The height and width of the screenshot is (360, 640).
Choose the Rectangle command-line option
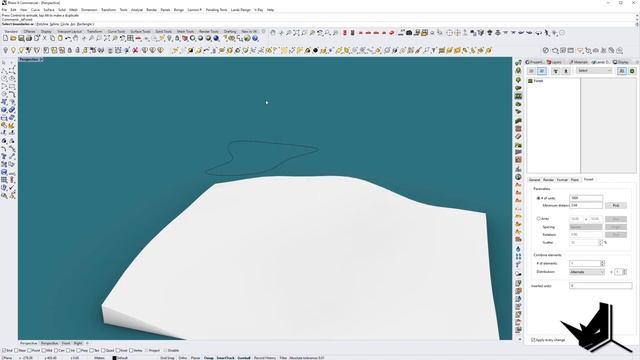[x=84, y=24]
